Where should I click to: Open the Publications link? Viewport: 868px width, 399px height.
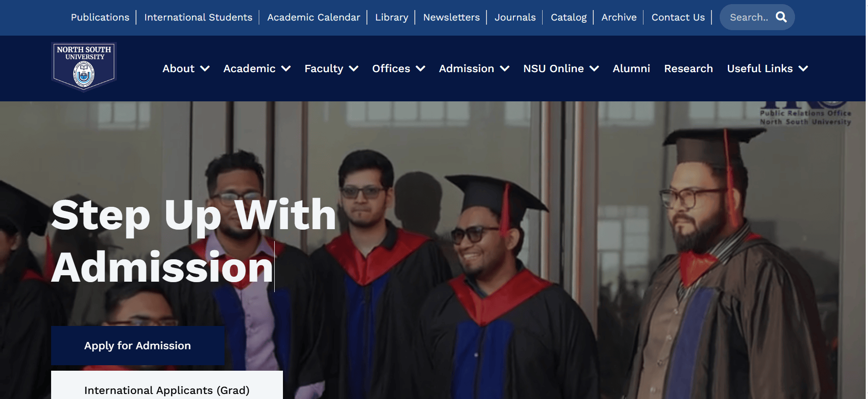100,17
